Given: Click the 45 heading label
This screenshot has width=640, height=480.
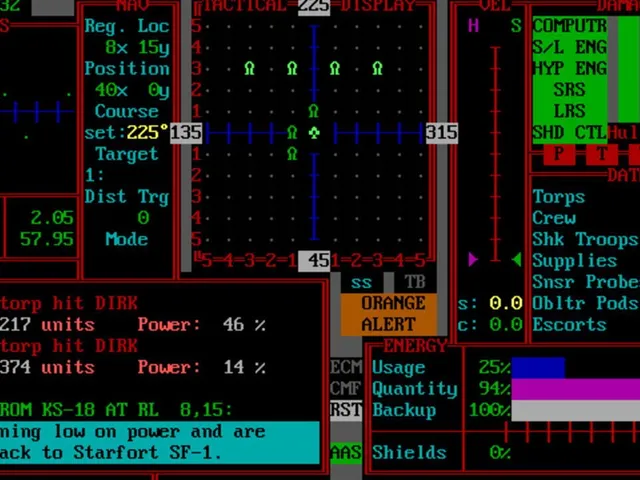Looking at the screenshot, I should click(314, 260).
